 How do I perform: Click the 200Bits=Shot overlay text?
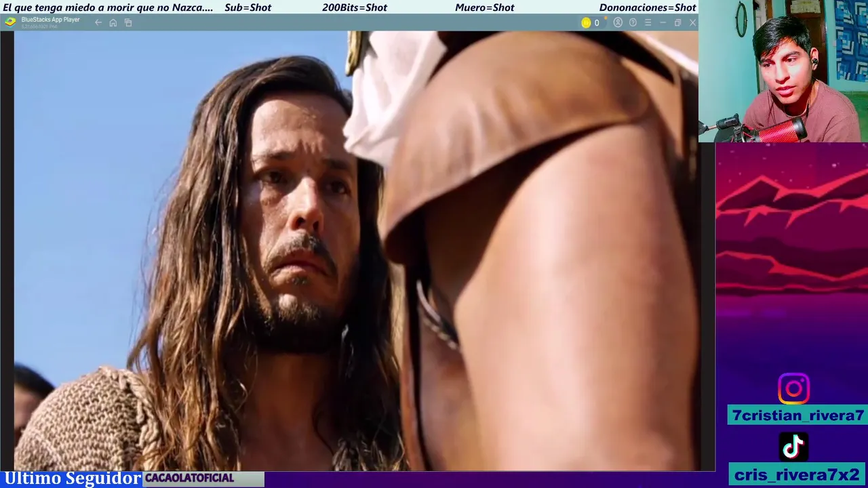click(355, 7)
